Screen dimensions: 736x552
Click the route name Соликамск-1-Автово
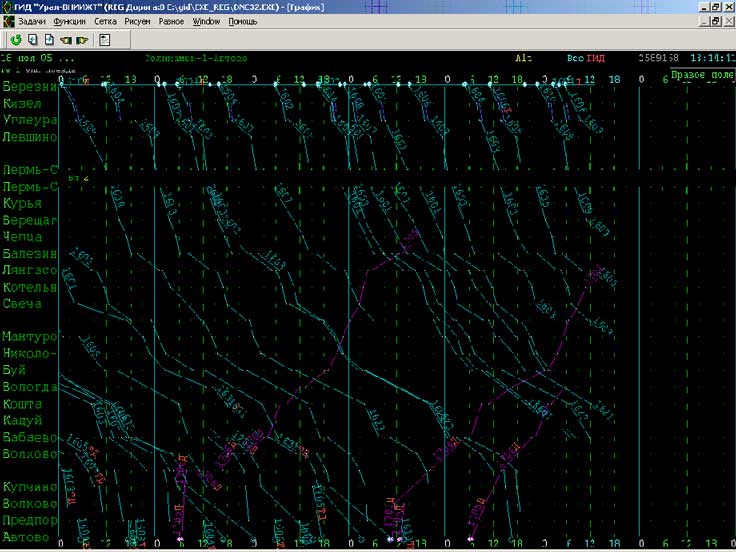pos(196,58)
